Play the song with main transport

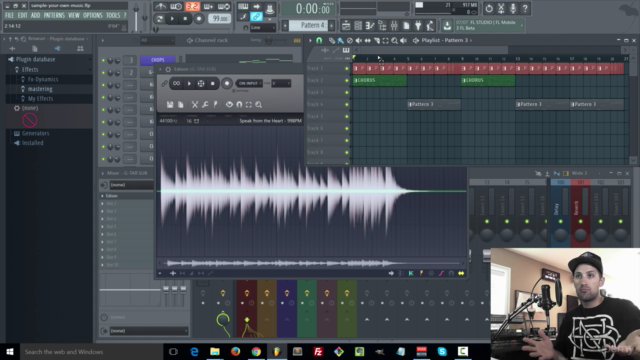point(172,19)
